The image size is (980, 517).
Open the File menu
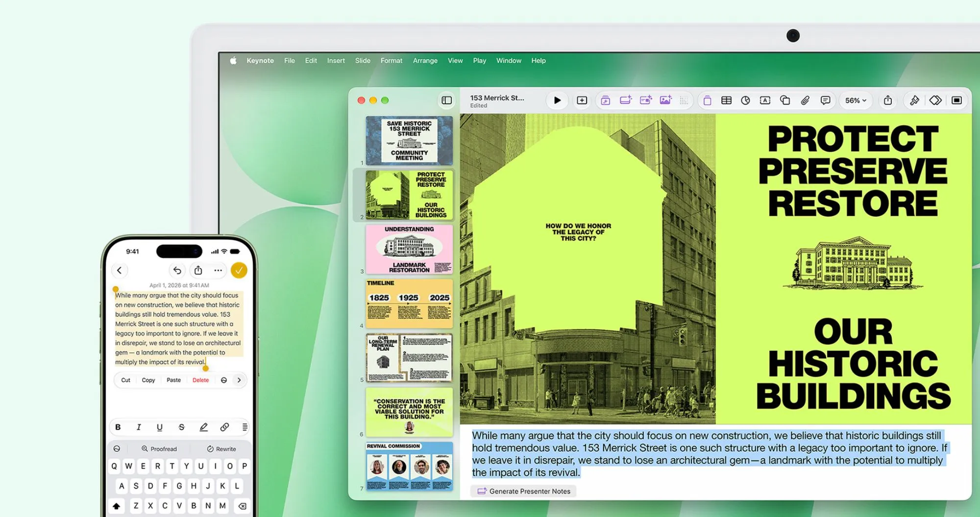290,61
